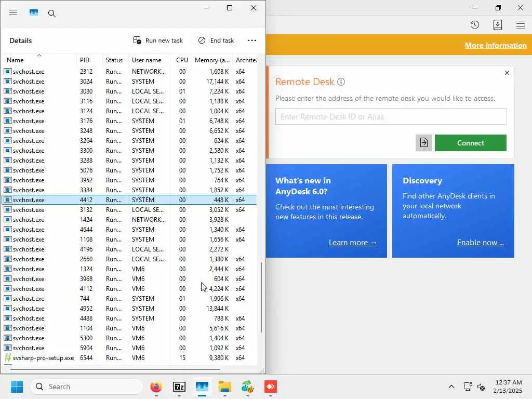Screen dimensions: 532x399
Task: Click svsharp-pro-setup.exe process icon
Action: click(x=7, y=357)
